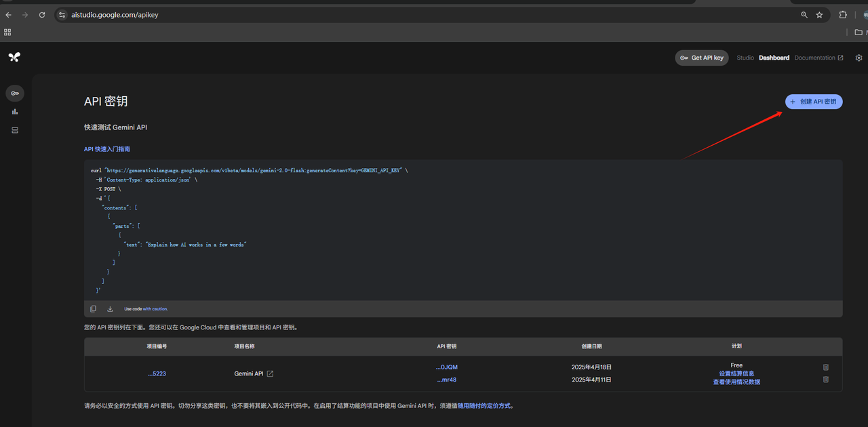This screenshot has height=427, width=868.
Task: Open the site information icon in address bar
Action: pyautogui.click(x=62, y=14)
